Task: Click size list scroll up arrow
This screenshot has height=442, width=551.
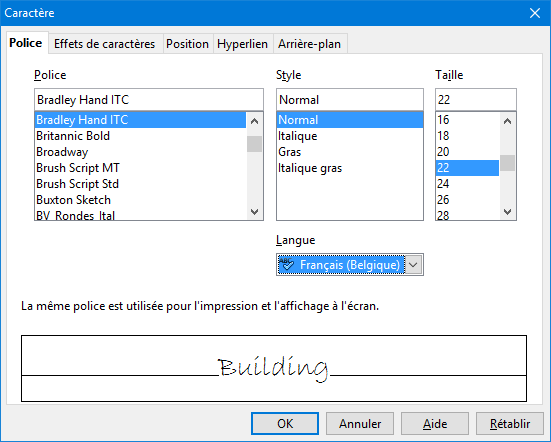Action: pos(507,121)
